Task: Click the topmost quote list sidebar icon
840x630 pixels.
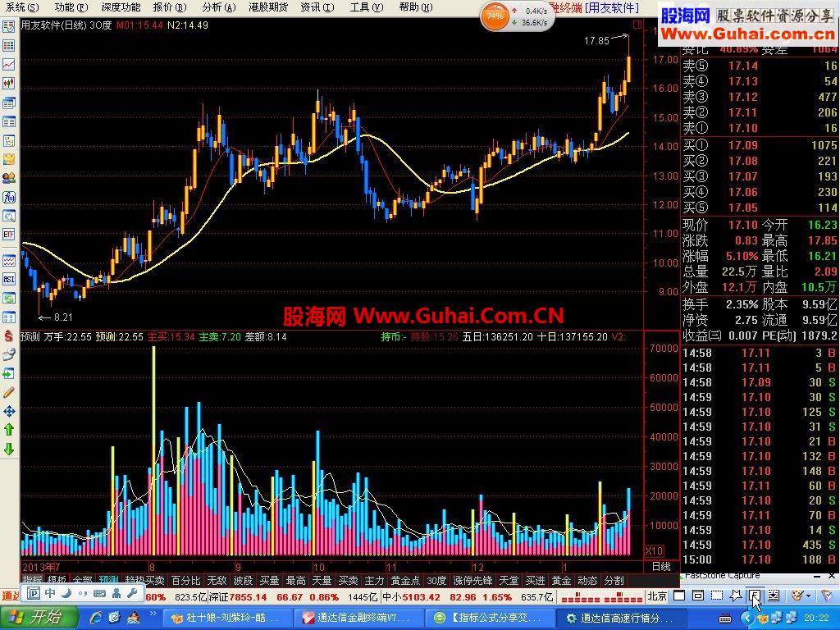Action: pos(8,26)
